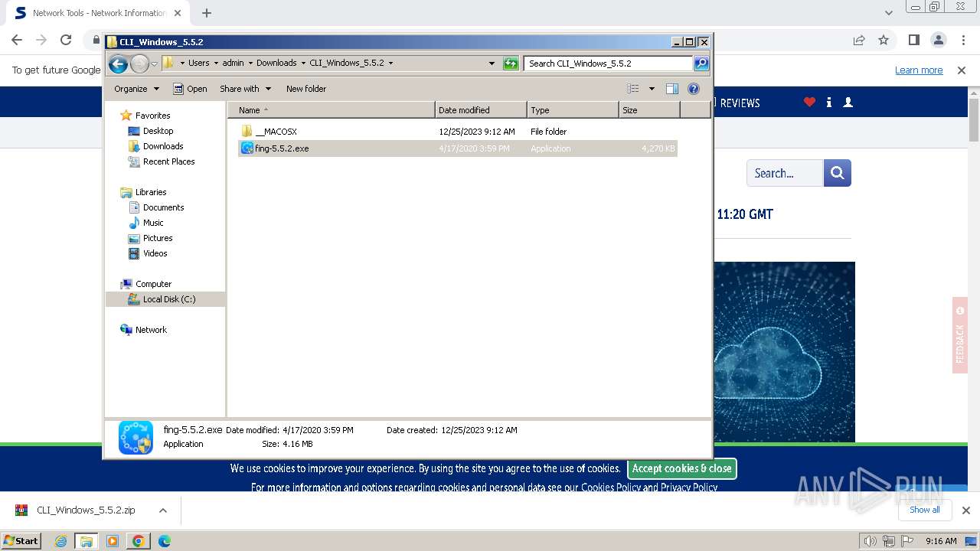Viewport: 980px width, 551px height.
Task: Open Chrome three-dot menu
Action: point(962,40)
